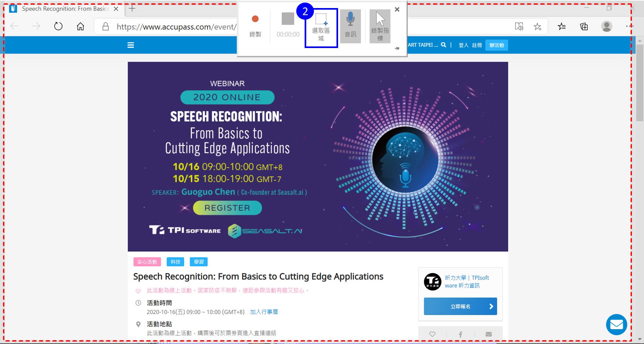Open the blue mail chat bubble

617,324
